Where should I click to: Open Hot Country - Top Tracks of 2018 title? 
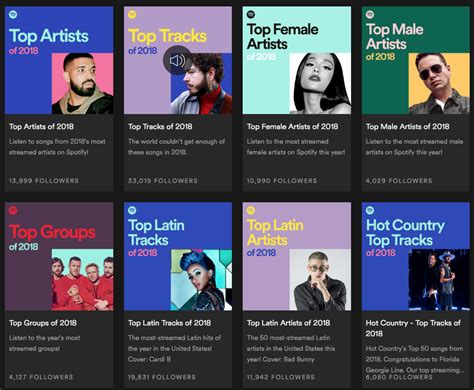tap(413, 328)
